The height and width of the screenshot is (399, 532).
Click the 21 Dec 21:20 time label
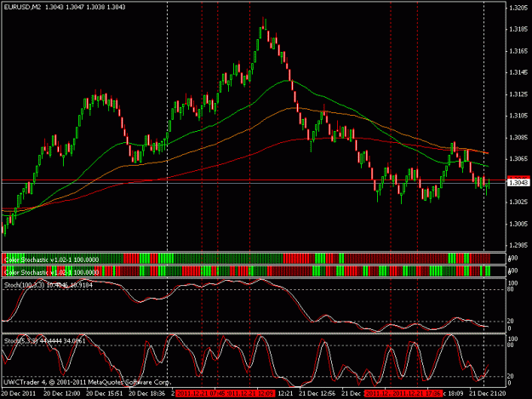[487, 394]
